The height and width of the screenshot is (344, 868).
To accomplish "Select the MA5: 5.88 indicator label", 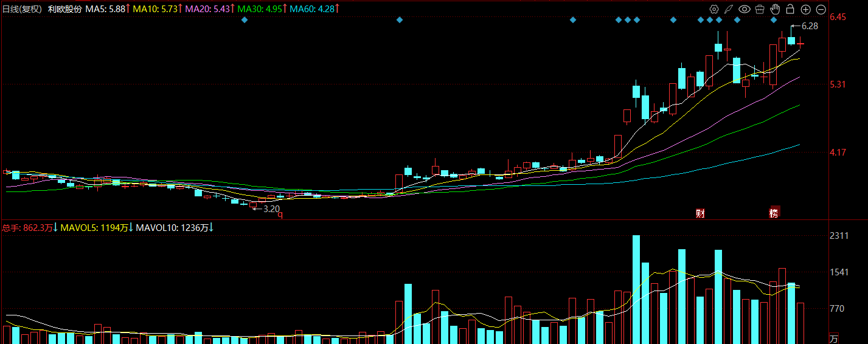I will click(x=105, y=9).
